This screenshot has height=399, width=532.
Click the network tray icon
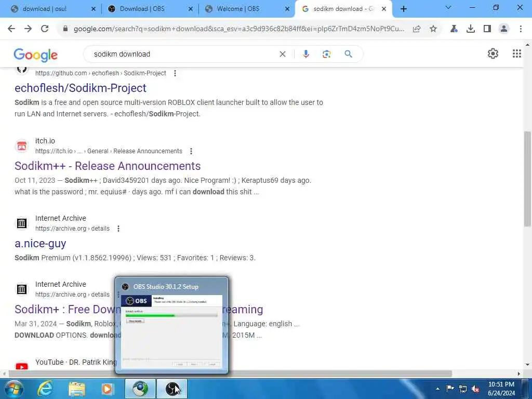point(463,389)
